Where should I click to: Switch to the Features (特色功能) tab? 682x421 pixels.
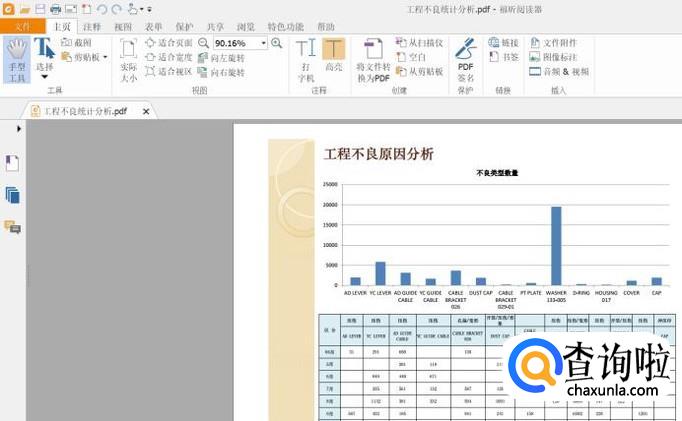(285, 27)
